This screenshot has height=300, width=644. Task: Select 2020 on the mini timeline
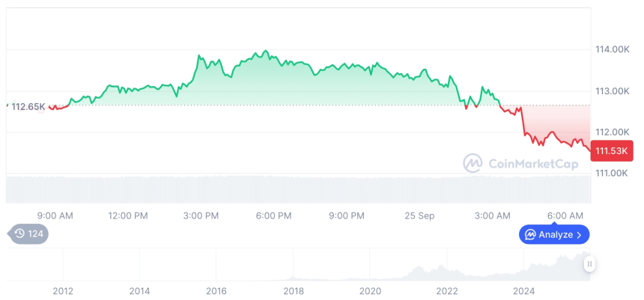click(x=370, y=290)
